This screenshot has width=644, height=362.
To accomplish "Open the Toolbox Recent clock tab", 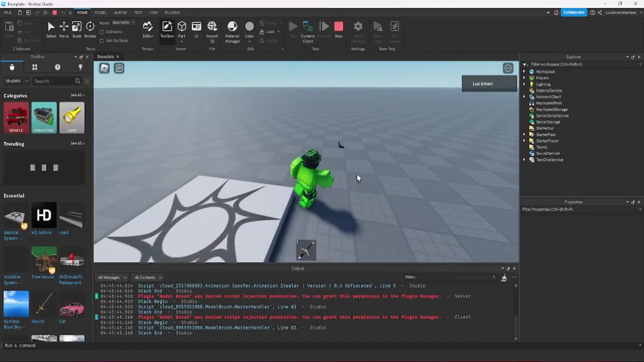I will (x=57, y=67).
